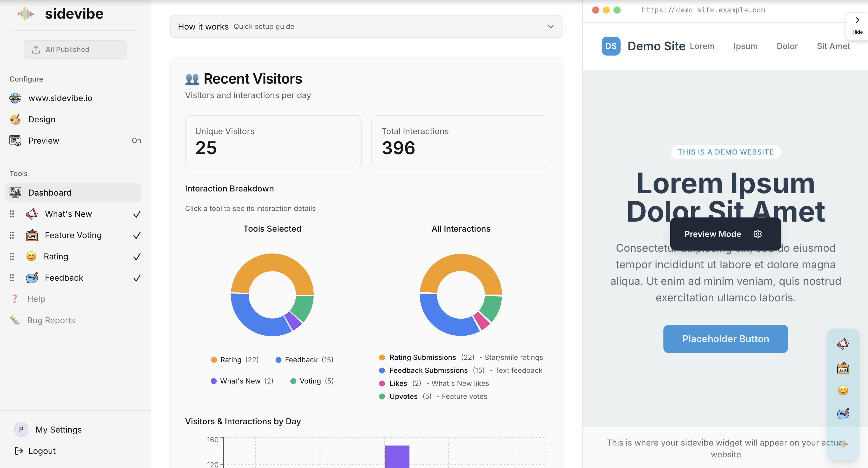Image resolution: width=868 pixels, height=468 pixels.
Task: Click the vote box icon in widget
Action: pos(843,368)
